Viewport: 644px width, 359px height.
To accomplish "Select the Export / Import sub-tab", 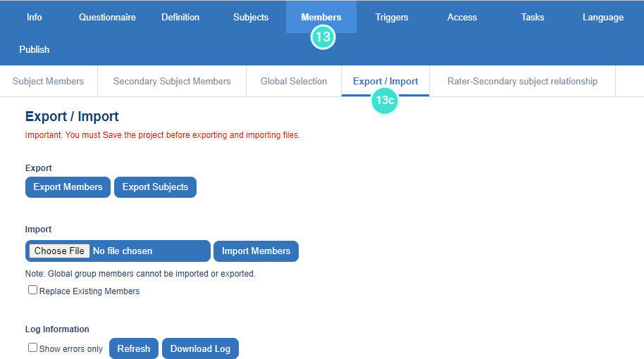I will coord(385,81).
